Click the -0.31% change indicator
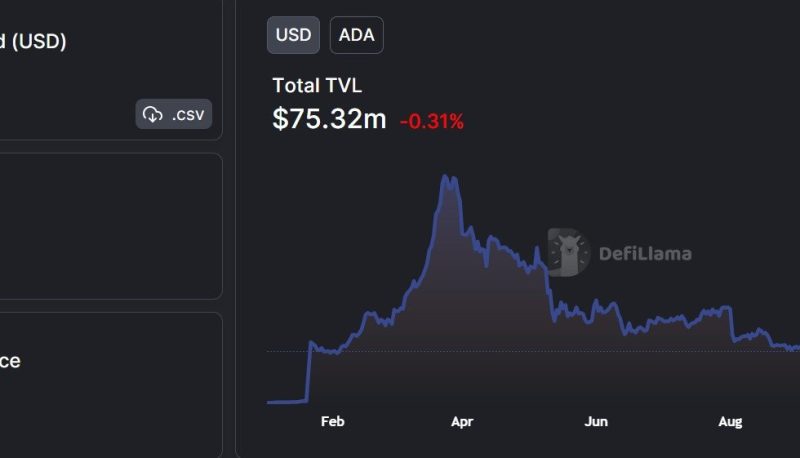 point(432,121)
